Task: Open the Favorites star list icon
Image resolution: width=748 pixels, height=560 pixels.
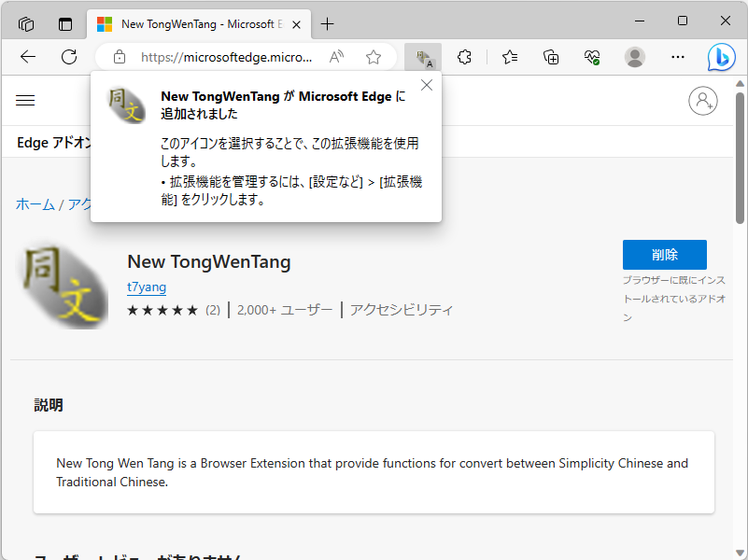Action: 509,57
